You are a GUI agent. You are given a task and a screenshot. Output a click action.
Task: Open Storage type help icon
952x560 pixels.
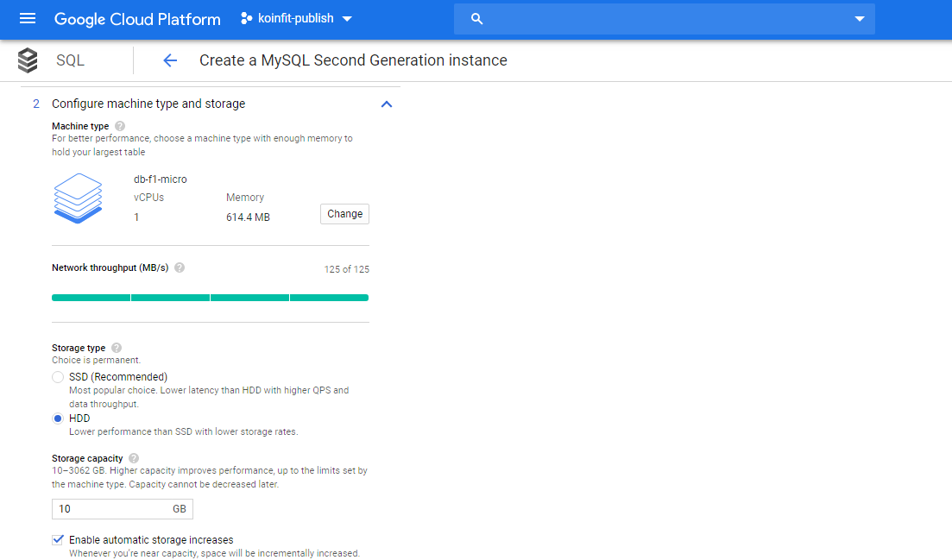[x=117, y=348]
